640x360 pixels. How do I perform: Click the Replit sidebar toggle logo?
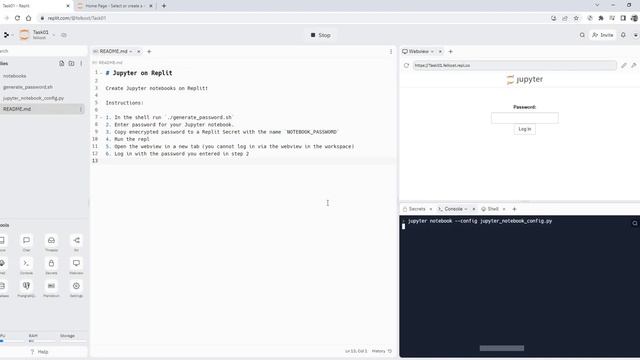[x=6, y=35]
